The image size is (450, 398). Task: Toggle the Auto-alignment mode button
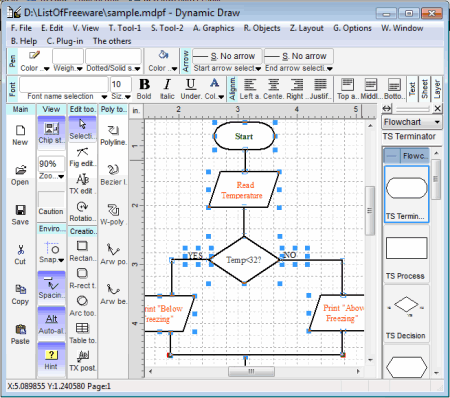pos(51,323)
